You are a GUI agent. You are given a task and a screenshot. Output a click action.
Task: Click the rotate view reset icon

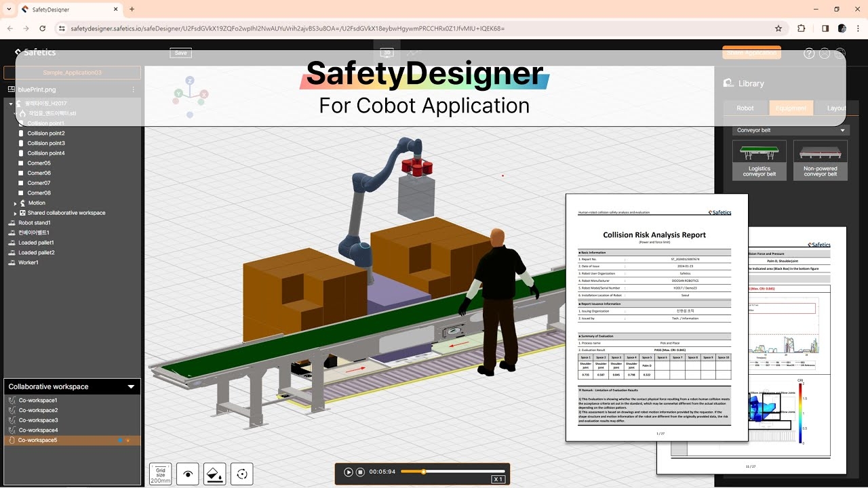(242, 474)
